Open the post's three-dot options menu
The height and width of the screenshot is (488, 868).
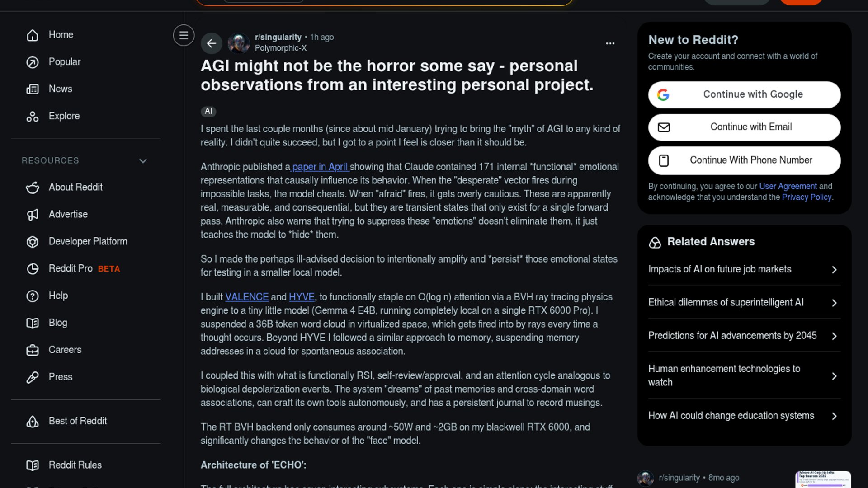(x=610, y=43)
